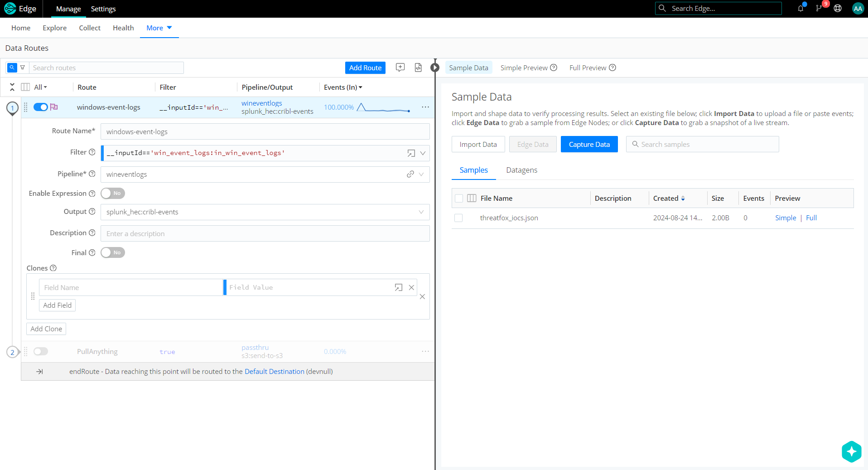Viewport: 868px width, 470px height.
Task: Open the Simple Preview tab
Action: click(x=524, y=68)
